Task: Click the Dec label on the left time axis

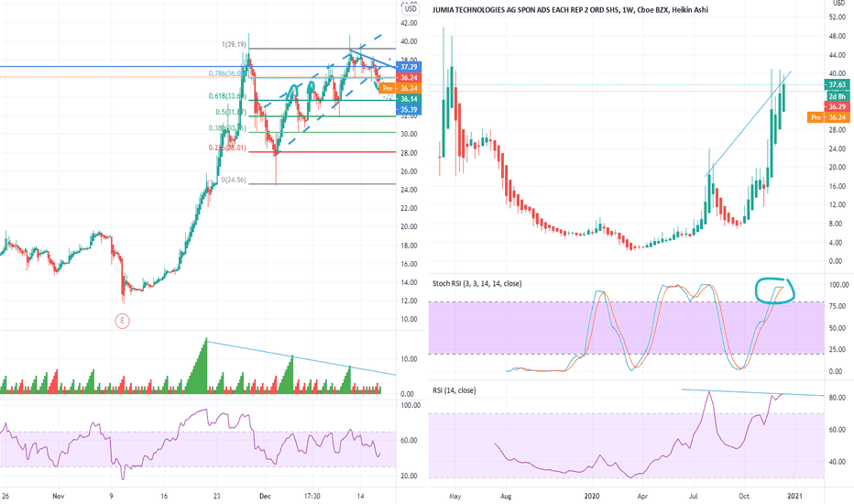Action: coord(265,496)
